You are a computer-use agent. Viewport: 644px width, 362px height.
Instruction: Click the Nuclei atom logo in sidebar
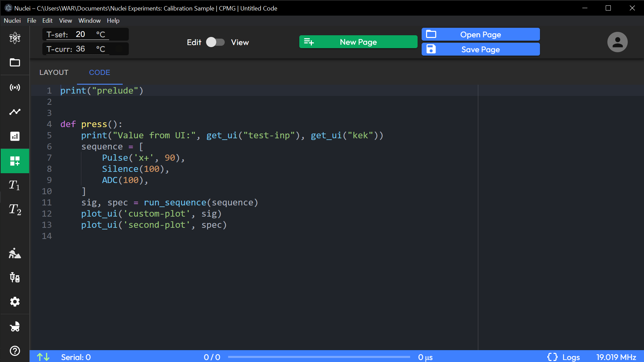point(15,38)
